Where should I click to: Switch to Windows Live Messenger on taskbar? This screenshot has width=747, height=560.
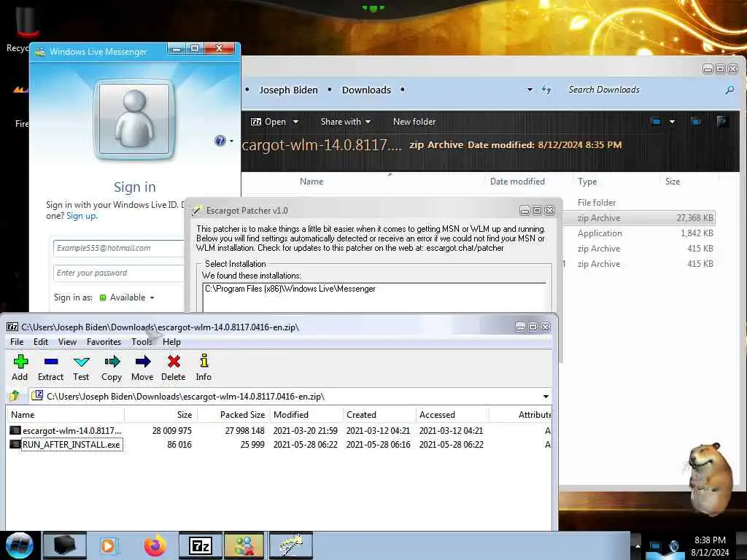click(244, 545)
